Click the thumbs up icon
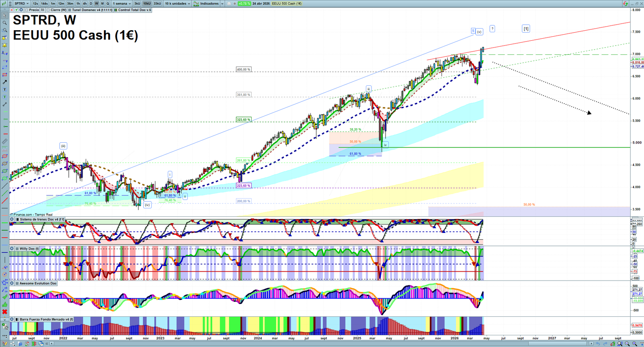Screen dimensions: 644x347 (x=4, y=305)
